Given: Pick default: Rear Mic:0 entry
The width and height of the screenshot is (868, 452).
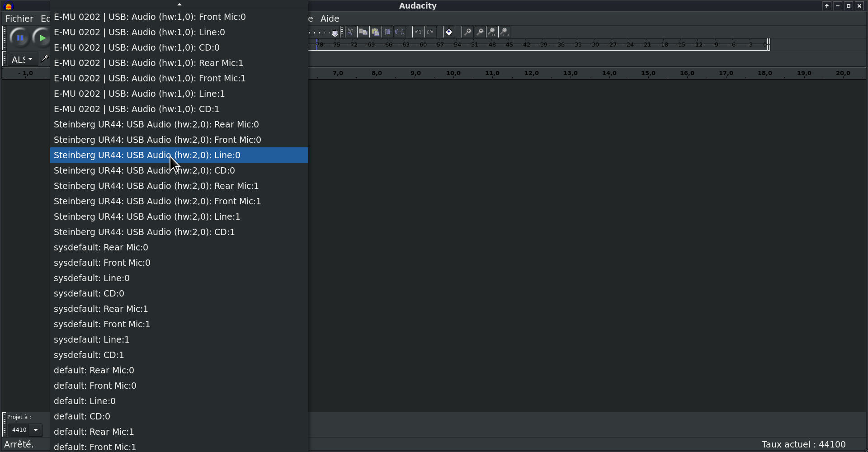Looking at the screenshot, I should (179, 370).
